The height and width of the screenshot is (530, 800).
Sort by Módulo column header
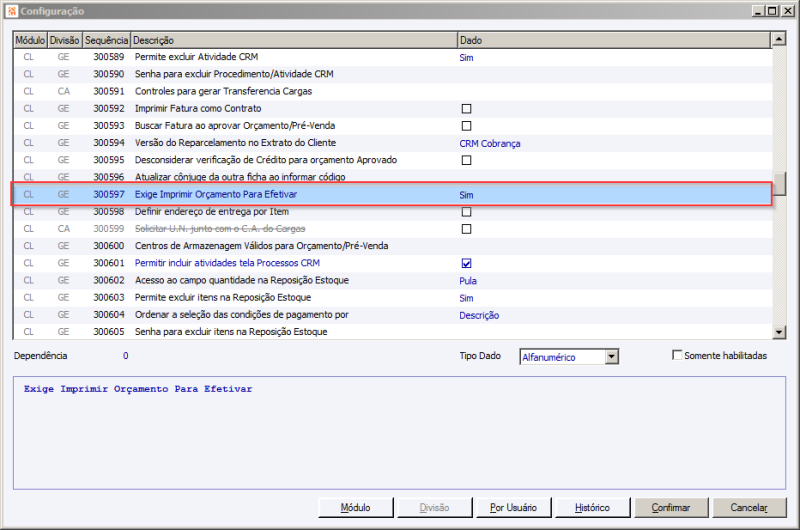pos(30,40)
